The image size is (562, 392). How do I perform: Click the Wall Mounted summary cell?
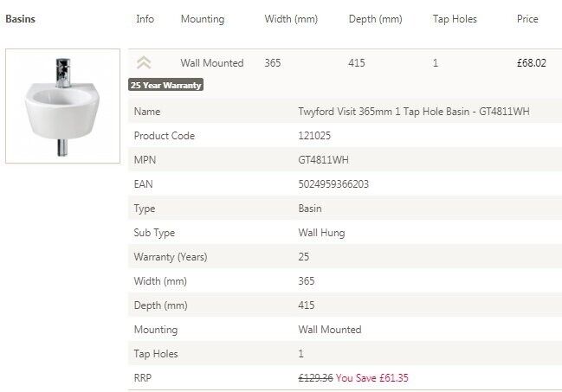point(212,63)
